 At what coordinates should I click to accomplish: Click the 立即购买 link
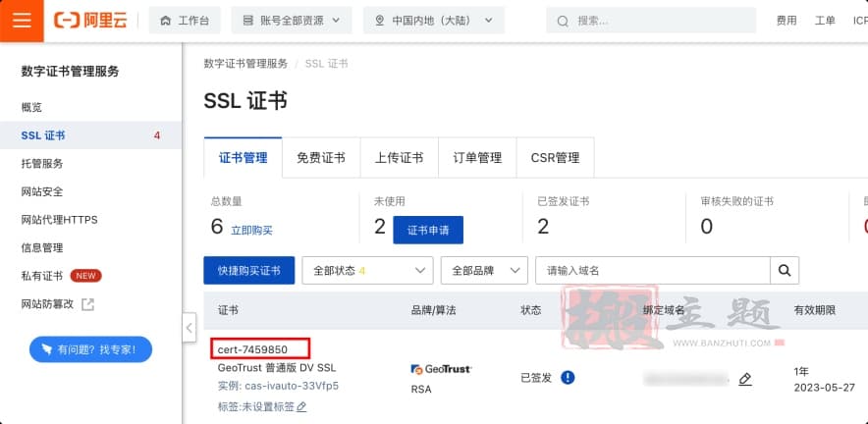tap(251, 230)
